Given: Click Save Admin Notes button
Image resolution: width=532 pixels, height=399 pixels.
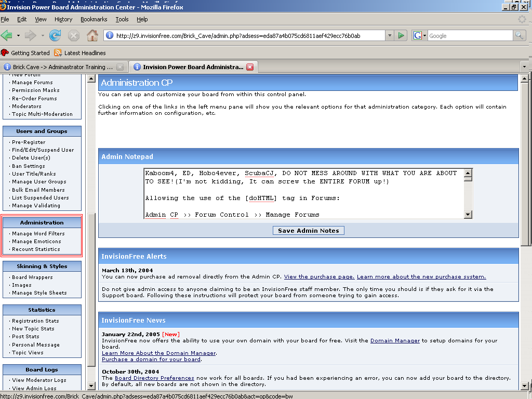Looking at the screenshot, I should [x=309, y=231].
